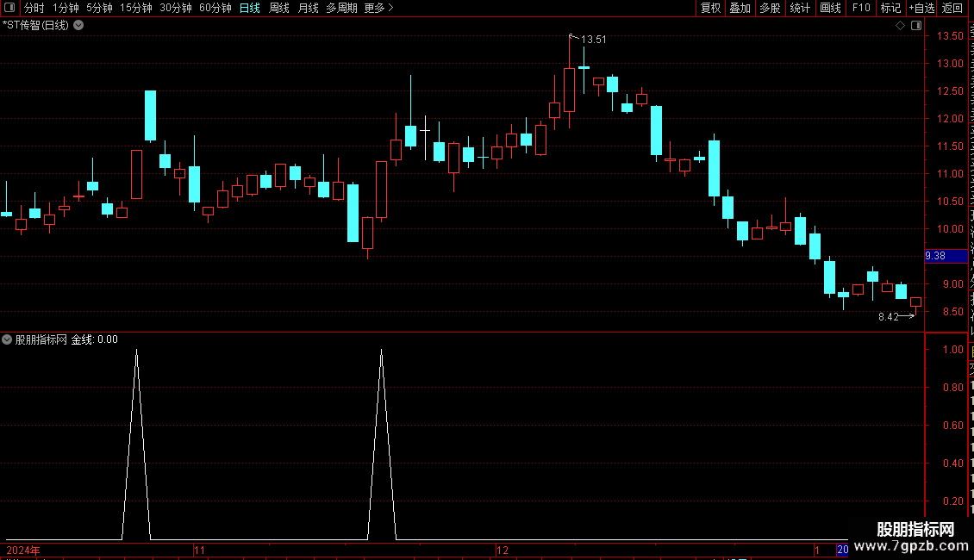The height and width of the screenshot is (560, 974).
Task: Click the 叠加 overlay button
Action: click(740, 8)
